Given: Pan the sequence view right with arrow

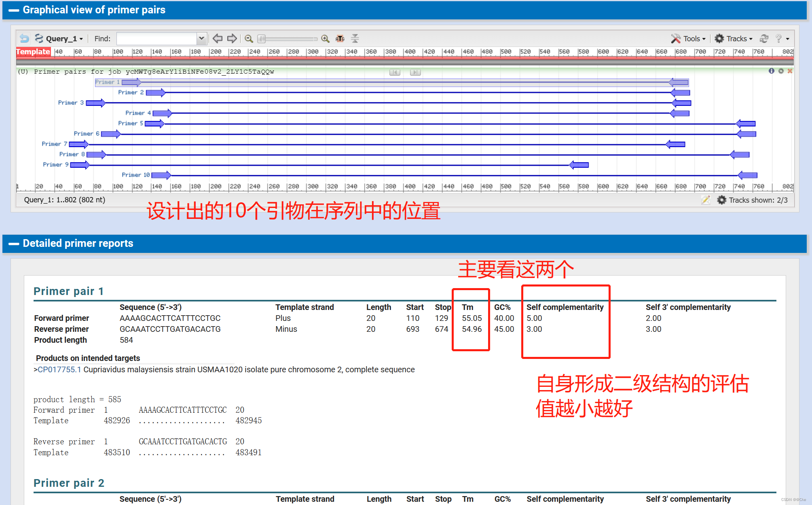Looking at the screenshot, I should pyautogui.click(x=232, y=38).
